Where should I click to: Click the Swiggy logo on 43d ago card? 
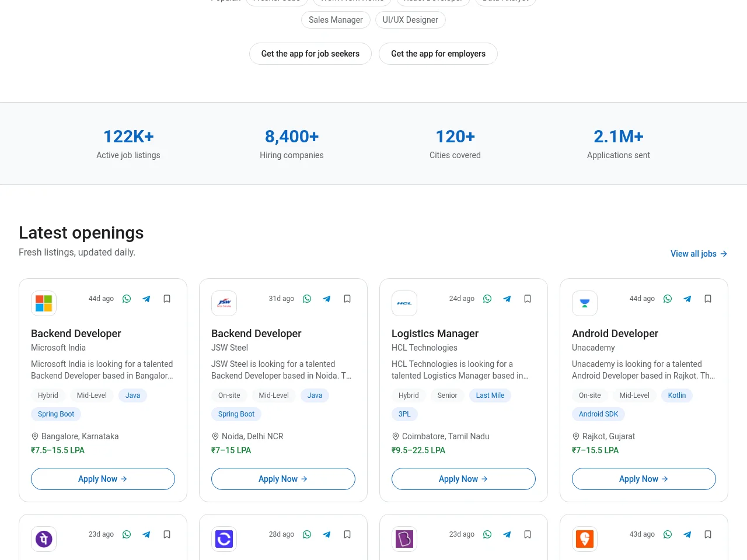[x=585, y=539]
